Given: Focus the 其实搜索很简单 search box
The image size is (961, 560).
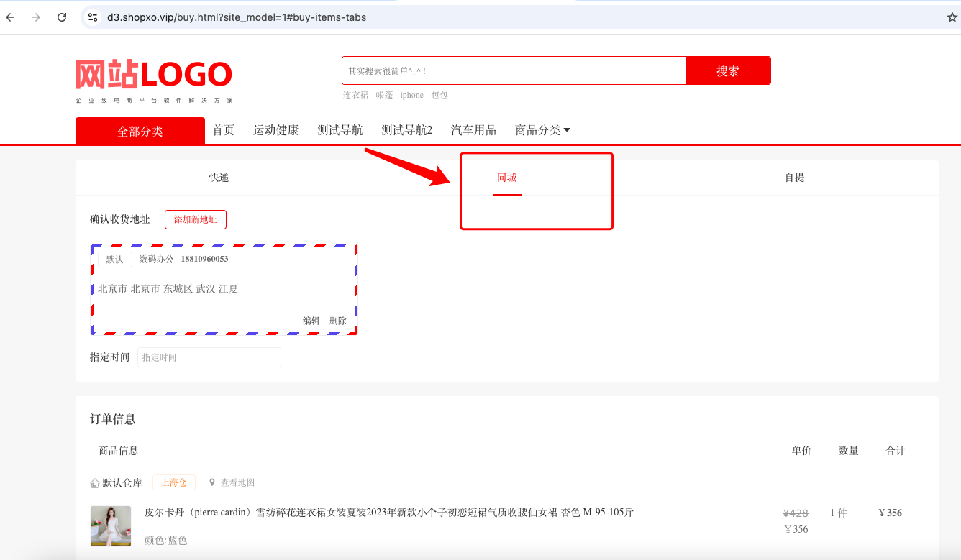Looking at the screenshot, I should coord(514,70).
